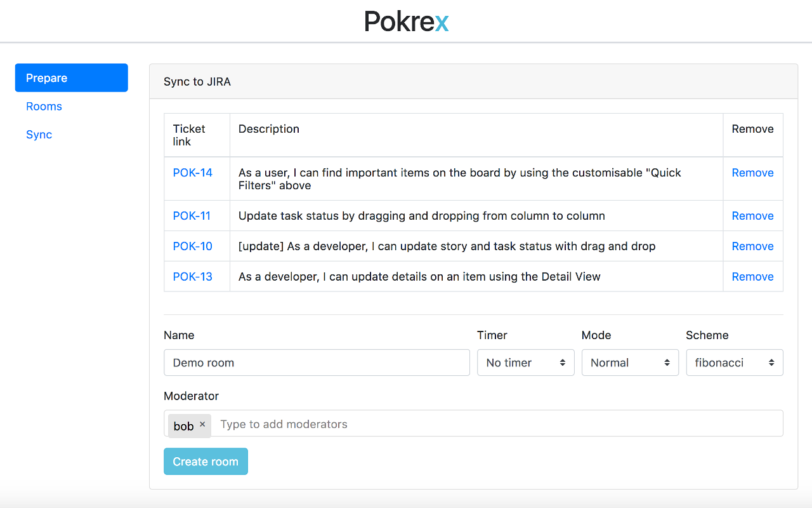Open ticket link POK-11
Image resolution: width=812 pixels, height=508 pixels.
click(192, 216)
